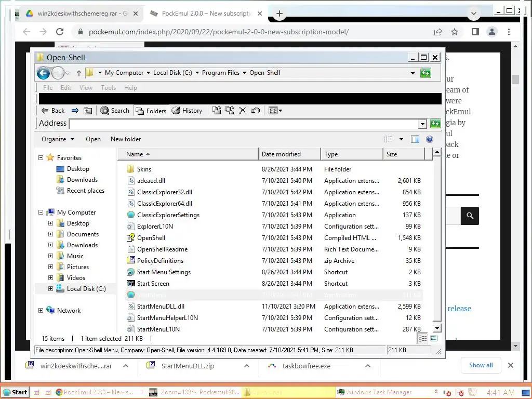Image resolution: width=532 pixels, height=399 pixels.
Task: Click the Back button in classic toolbar
Action: (x=53, y=111)
